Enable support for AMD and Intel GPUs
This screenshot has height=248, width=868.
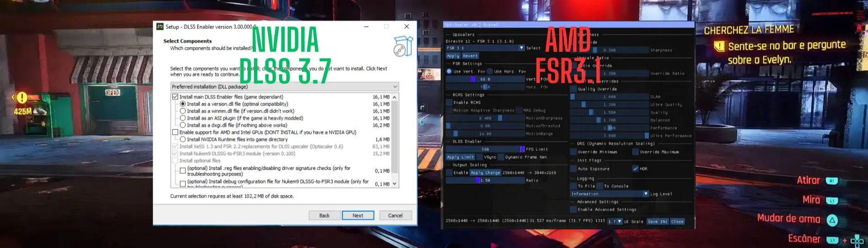pos(175,132)
